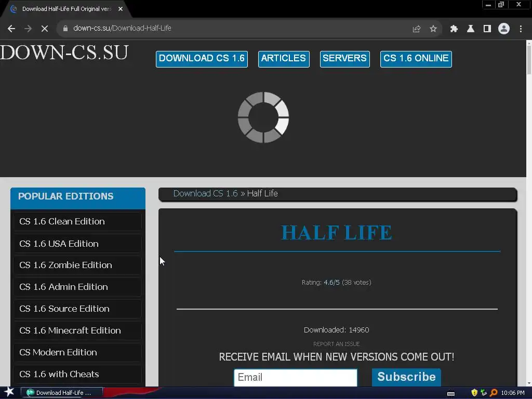Open CS 1.6 ONLINE page

tap(416, 59)
